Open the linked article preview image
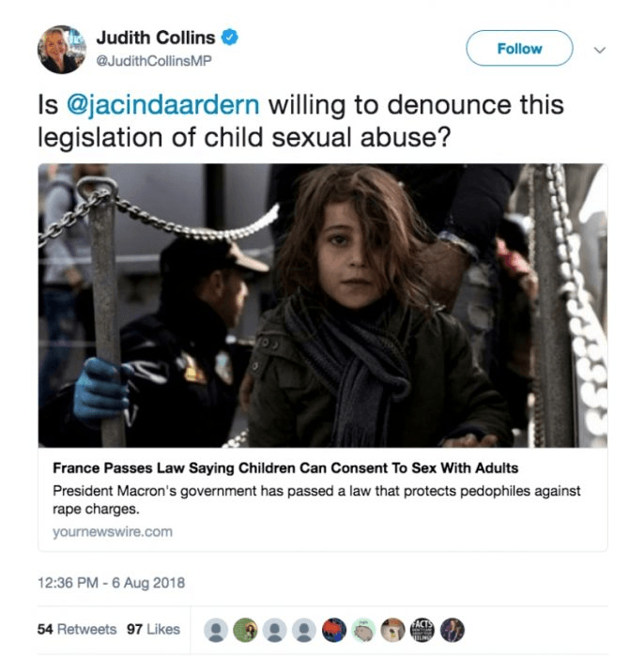Viewport: 644px width, 657px height. tap(323, 305)
